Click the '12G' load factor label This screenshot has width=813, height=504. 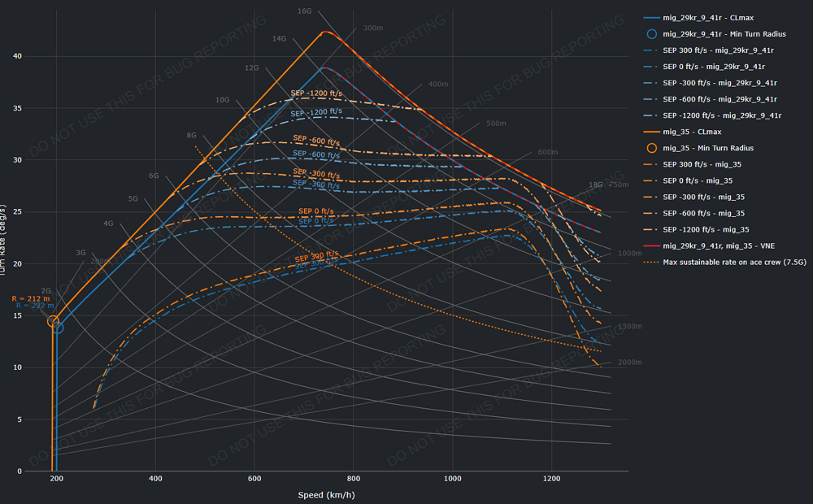[x=251, y=68]
